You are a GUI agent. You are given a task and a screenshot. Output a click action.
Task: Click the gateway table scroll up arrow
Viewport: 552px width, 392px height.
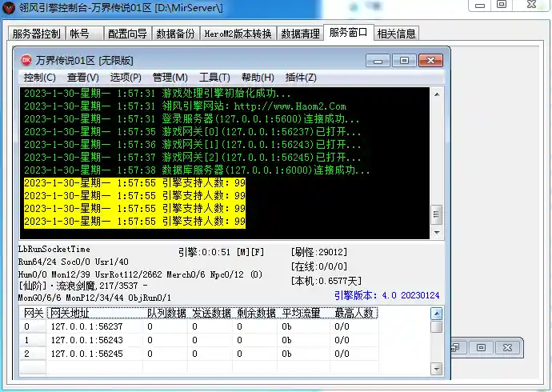(x=437, y=314)
